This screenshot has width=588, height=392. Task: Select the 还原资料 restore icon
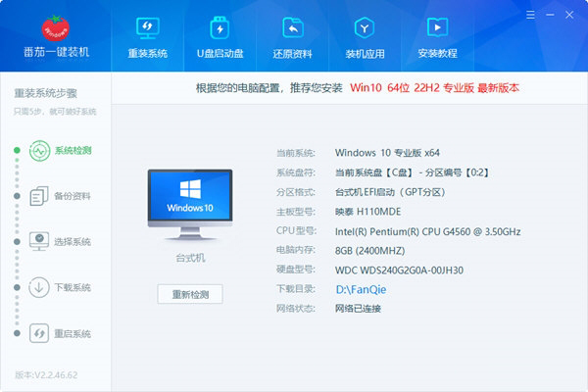291,27
